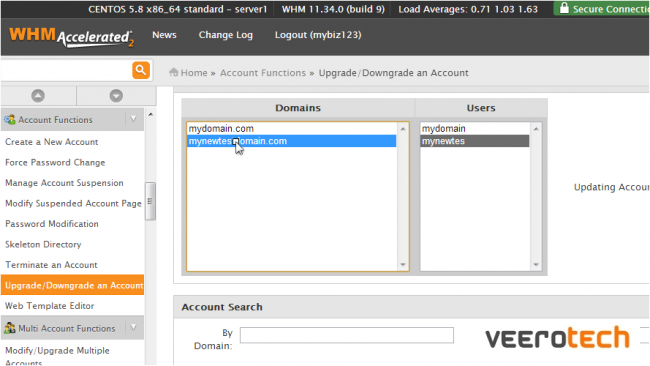Select mynewtes in Users list
Image resolution: width=650 pixels, height=366 pixels.
pos(475,141)
